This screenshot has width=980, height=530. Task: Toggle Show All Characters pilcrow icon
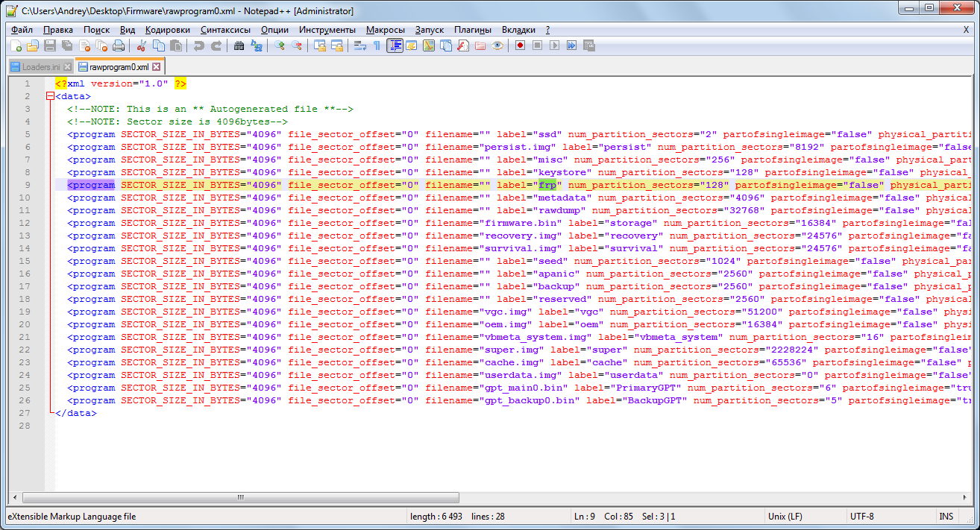click(x=377, y=46)
